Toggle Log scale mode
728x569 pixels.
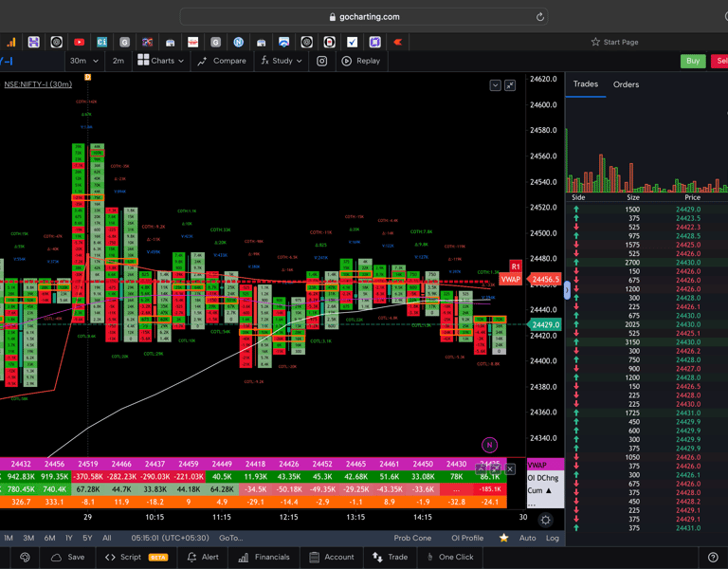click(x=553, y=538)
